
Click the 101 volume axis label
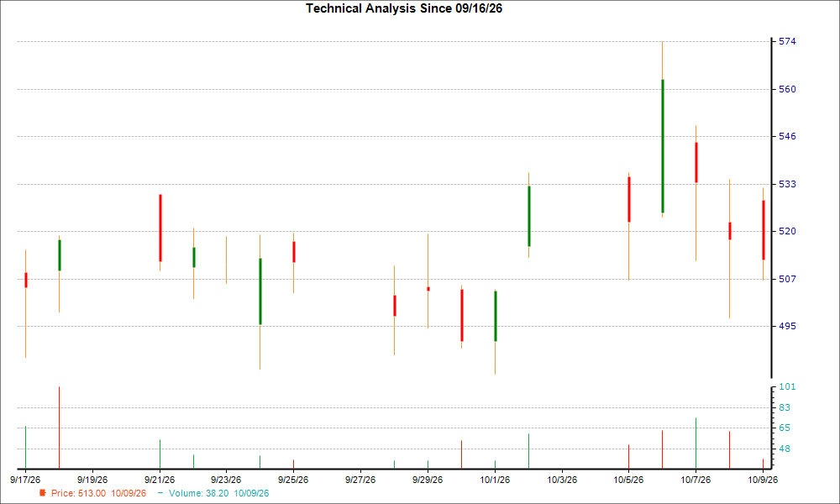click(x=787, y=386)
